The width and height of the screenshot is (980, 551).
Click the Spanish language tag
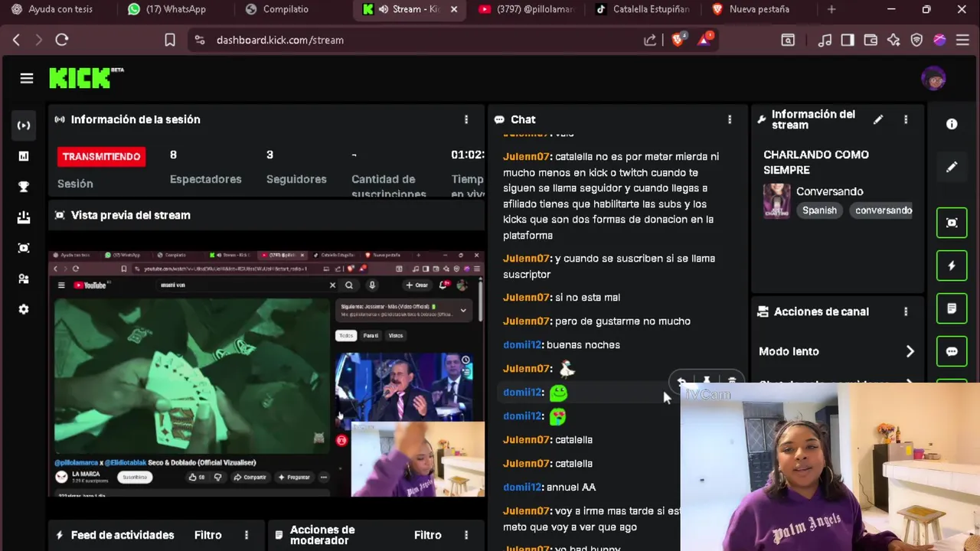(819, 210)
